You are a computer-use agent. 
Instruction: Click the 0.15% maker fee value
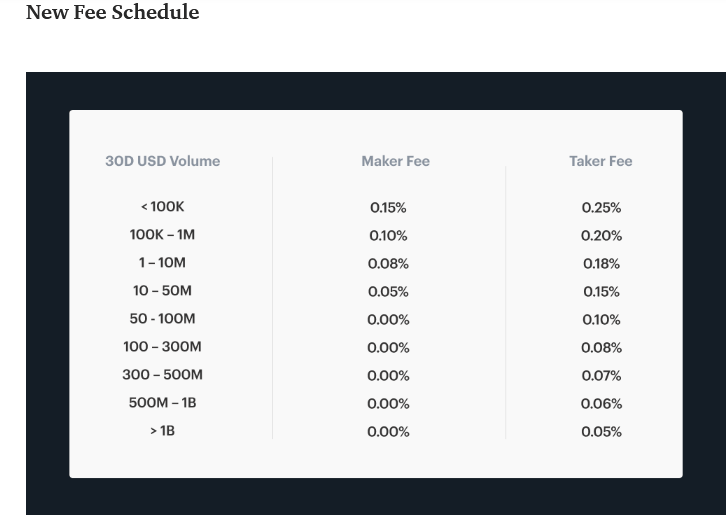pos(388,207)
